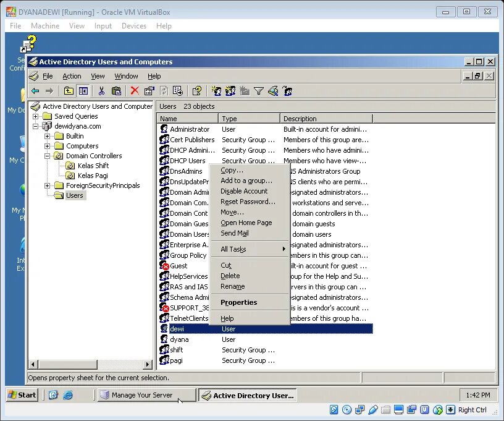Screen dimensions: 504x421
Task: Click Active Directory User... taskbar button
Action: point(247,395)
